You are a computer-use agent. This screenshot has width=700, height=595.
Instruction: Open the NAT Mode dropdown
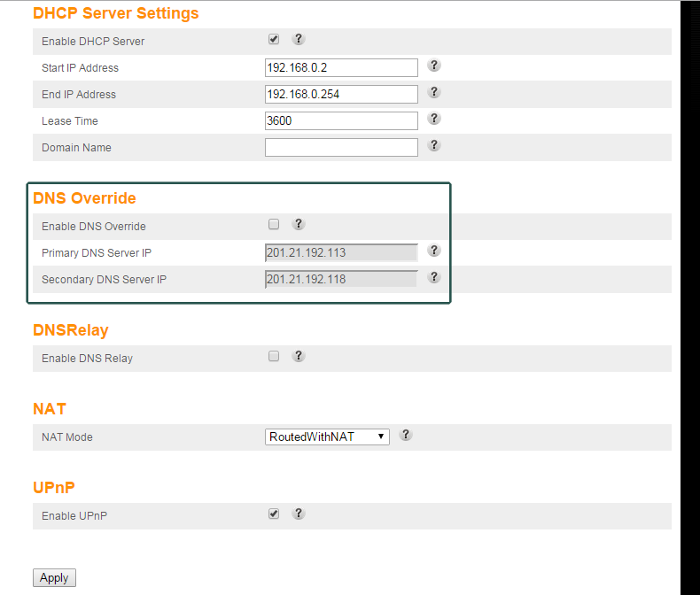[327, 437]
